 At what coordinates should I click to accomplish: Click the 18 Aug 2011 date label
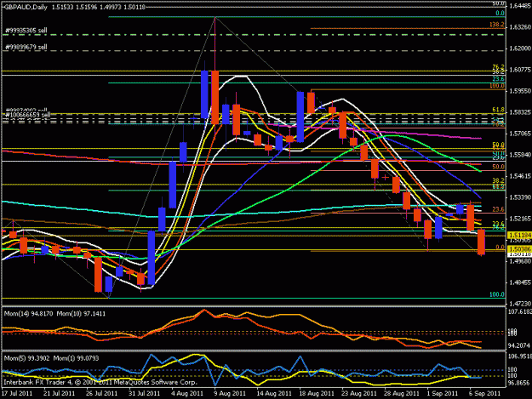[x=316, y=393]
